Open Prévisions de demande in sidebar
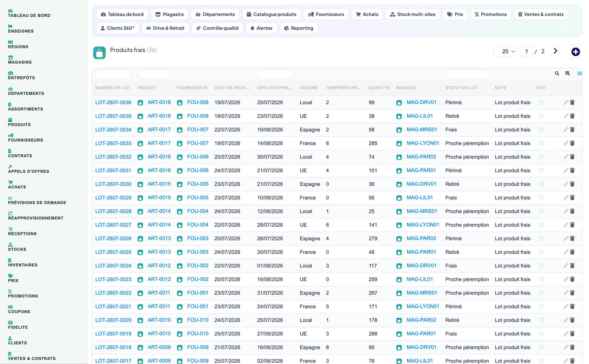Image resolution: width=589 pixels, height=364 pixels. pyautogui.click(x=37, y=200)
